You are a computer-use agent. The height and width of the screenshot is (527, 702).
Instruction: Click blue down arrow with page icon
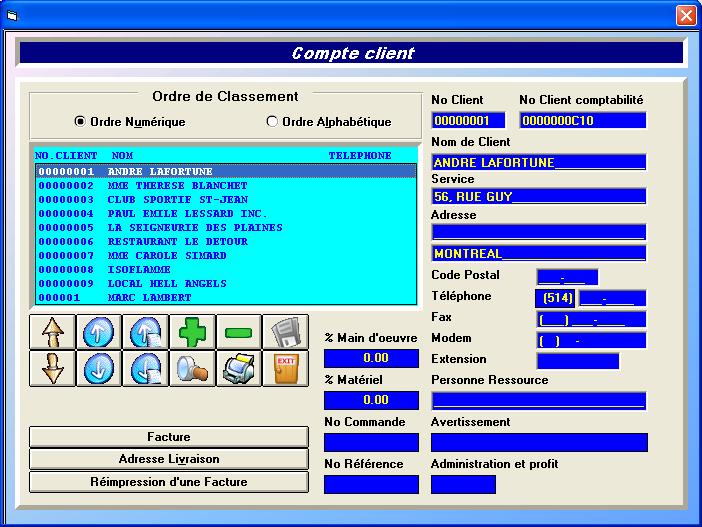[145, 368]
